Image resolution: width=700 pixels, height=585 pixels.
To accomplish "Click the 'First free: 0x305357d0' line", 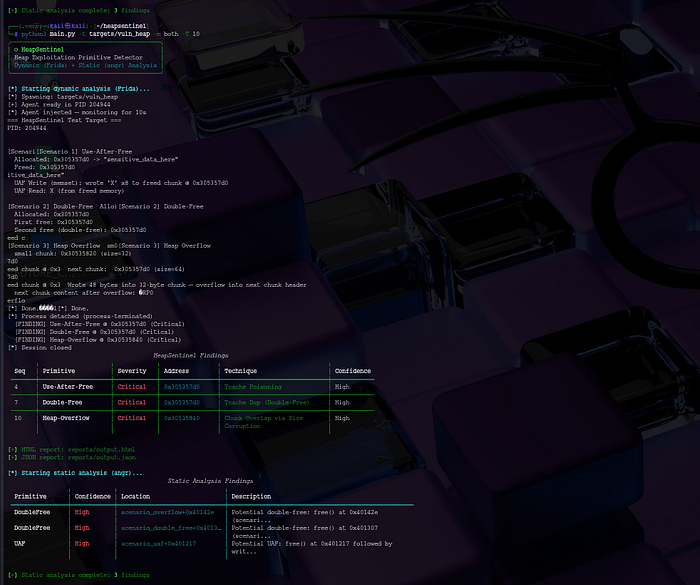I will pos(53,222).
